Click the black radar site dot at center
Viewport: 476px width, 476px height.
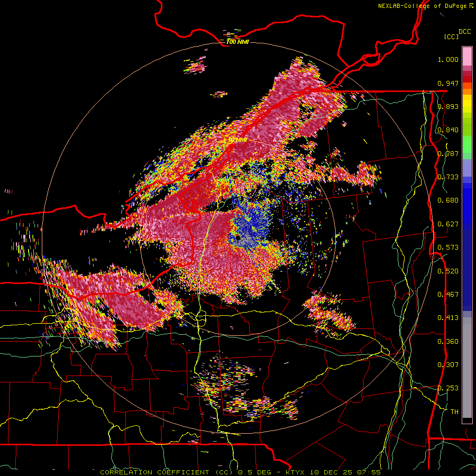point(238,239)
